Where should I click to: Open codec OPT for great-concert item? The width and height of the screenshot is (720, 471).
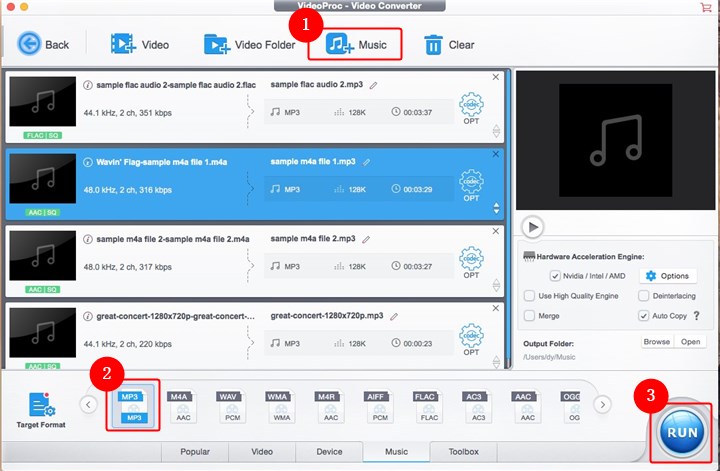471,340
